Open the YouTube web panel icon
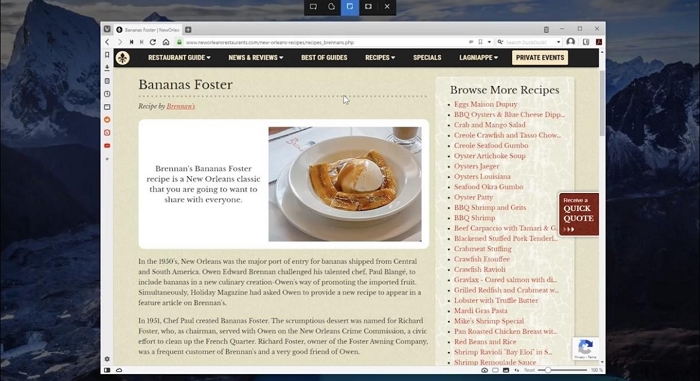The image size is (700, 381). (x=107, y=146)
